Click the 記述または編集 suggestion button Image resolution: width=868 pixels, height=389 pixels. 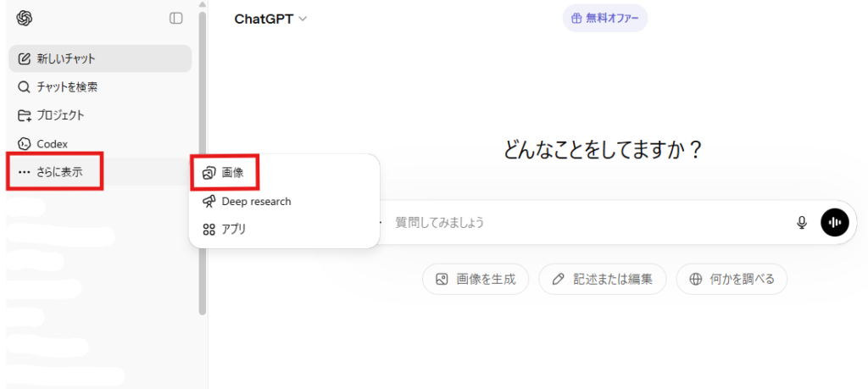(602, 279)
